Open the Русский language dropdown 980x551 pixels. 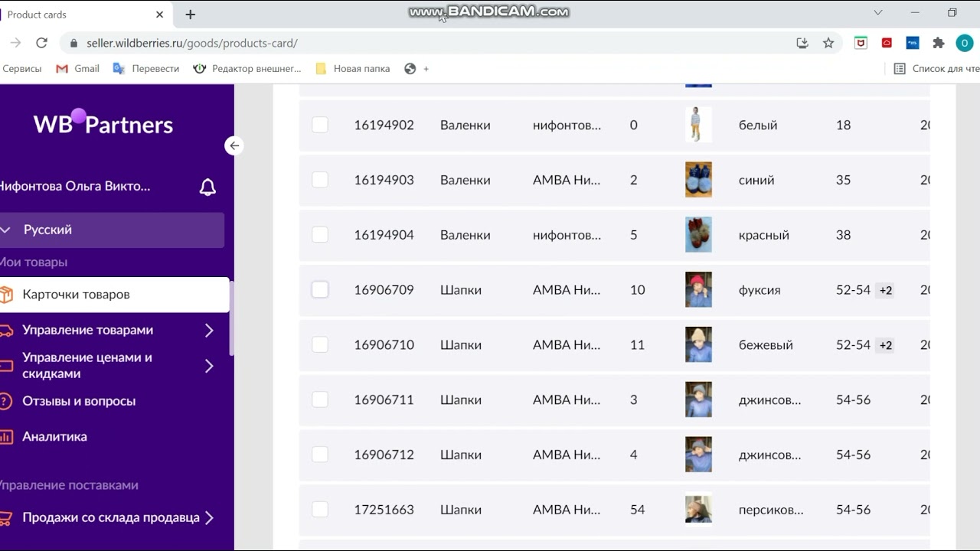(112, 230)
